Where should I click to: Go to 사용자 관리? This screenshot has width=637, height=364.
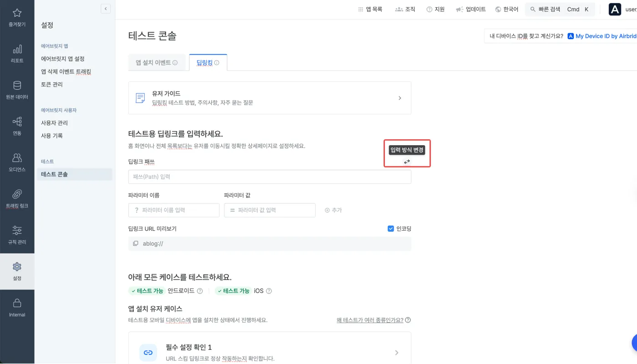click(54, 123)
